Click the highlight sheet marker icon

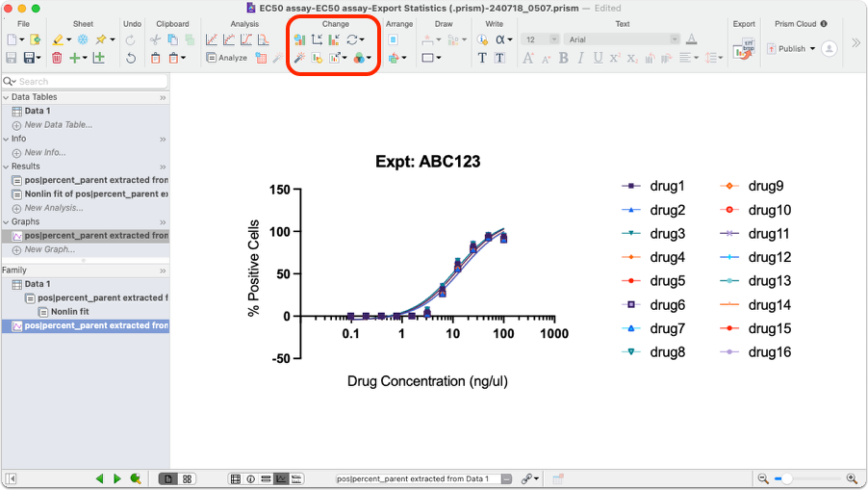(58, 39)
